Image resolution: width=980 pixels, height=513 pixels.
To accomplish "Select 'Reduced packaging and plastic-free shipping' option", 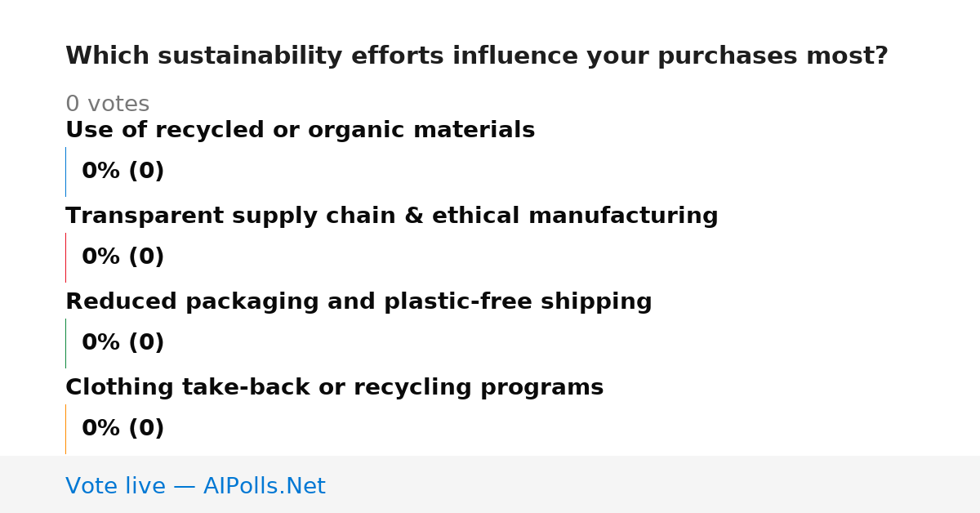I will pos(359,302).
